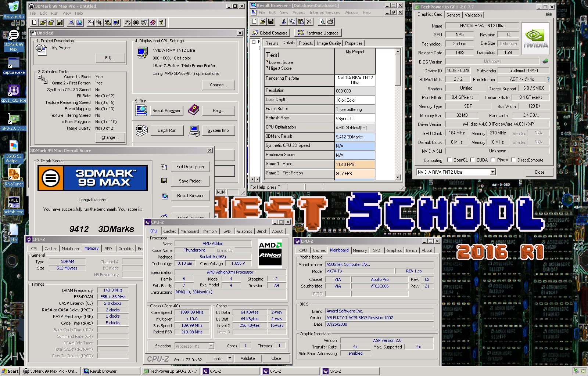Click the GPU-Z screenshot camera icon

click(549, 14)
